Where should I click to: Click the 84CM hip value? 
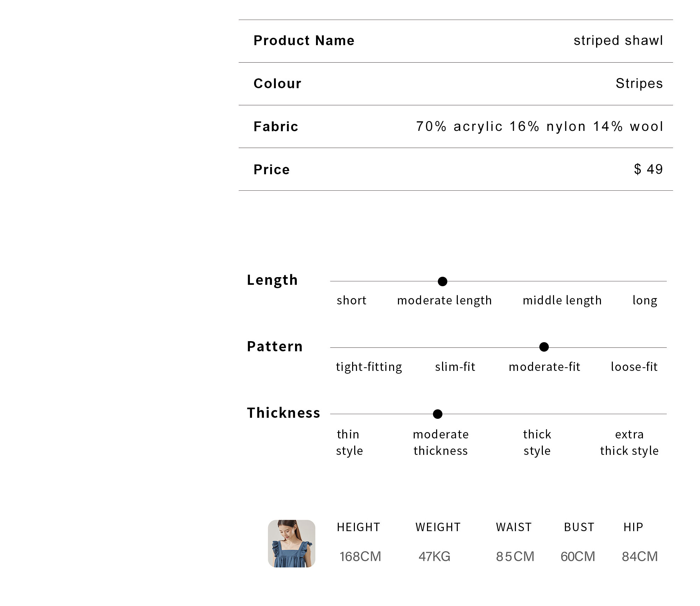pyautogui.click(x=639, y=557)
